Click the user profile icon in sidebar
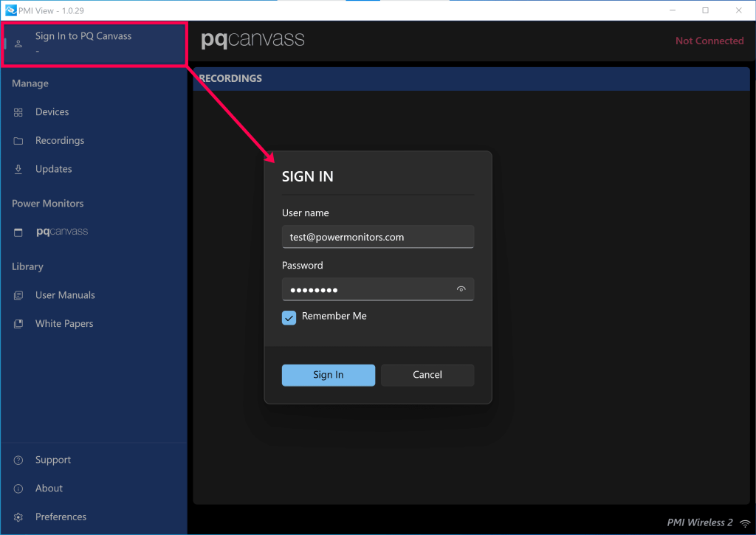756x535 pixels. coord(18,44)
